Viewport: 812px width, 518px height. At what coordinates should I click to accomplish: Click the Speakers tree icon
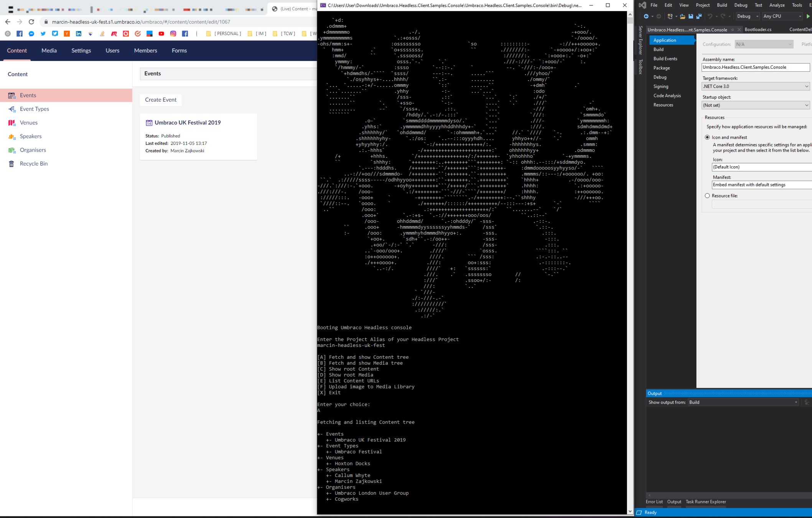click(x=12, y=137)
